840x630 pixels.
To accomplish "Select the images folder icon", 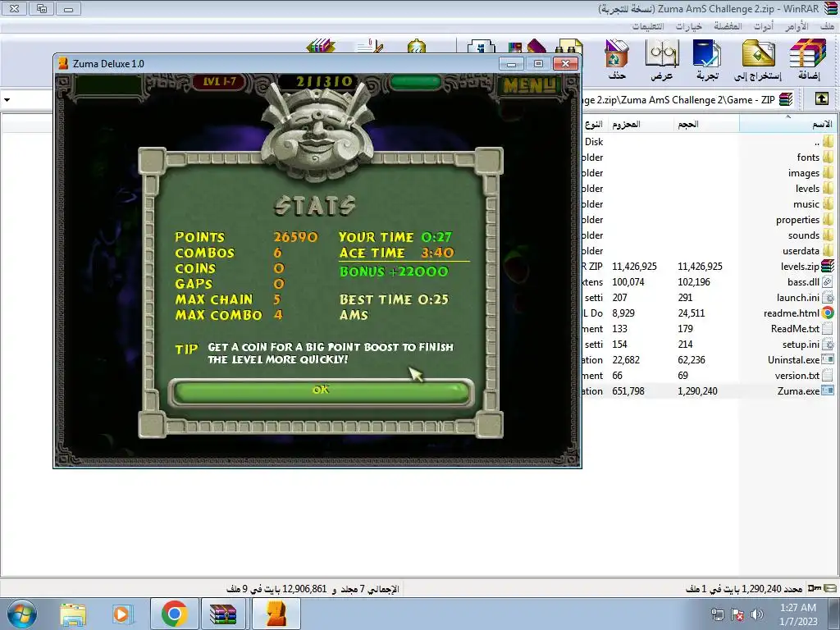I will point(829,172).
